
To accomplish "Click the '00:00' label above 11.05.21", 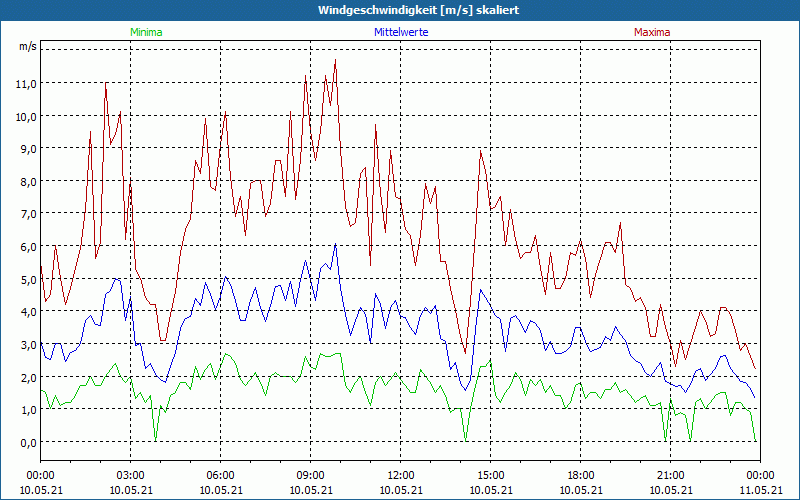I will (761, 476).
